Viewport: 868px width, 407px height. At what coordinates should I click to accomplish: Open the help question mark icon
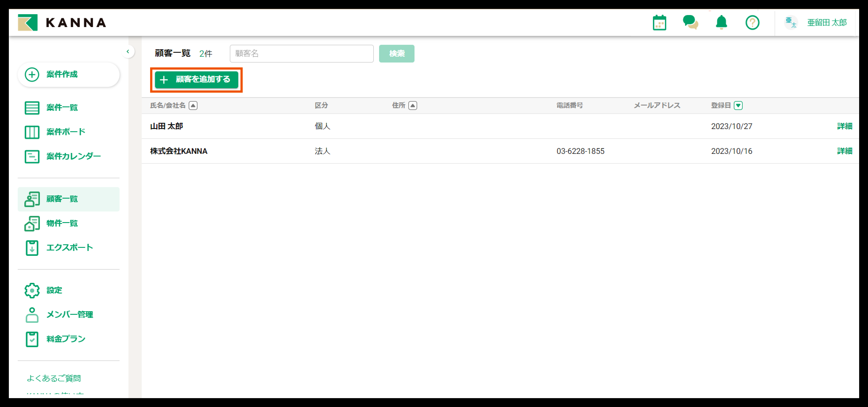[x=752, y=23]
